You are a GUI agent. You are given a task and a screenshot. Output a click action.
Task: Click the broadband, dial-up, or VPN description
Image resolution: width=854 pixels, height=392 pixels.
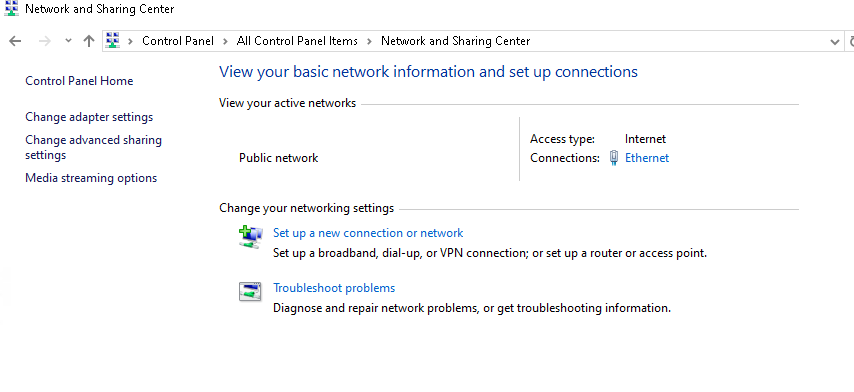tap(490, 253)
